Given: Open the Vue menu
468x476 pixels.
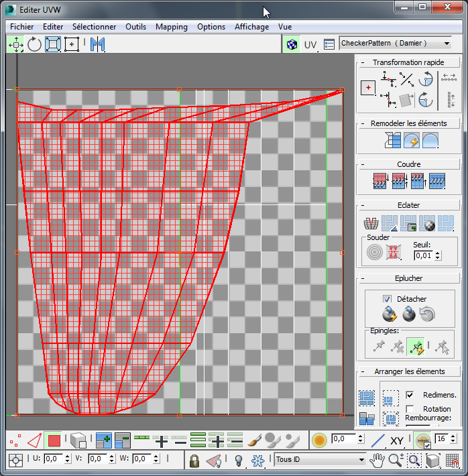Looking at the screenshot, I should tap(285, 27).
